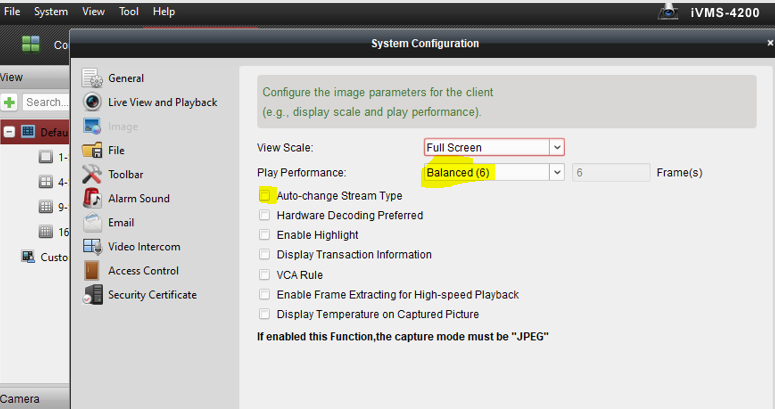This screenshot has width=775, height=409.
Task: Check the VCA Rule option
Action: click(x=265, y=275)
